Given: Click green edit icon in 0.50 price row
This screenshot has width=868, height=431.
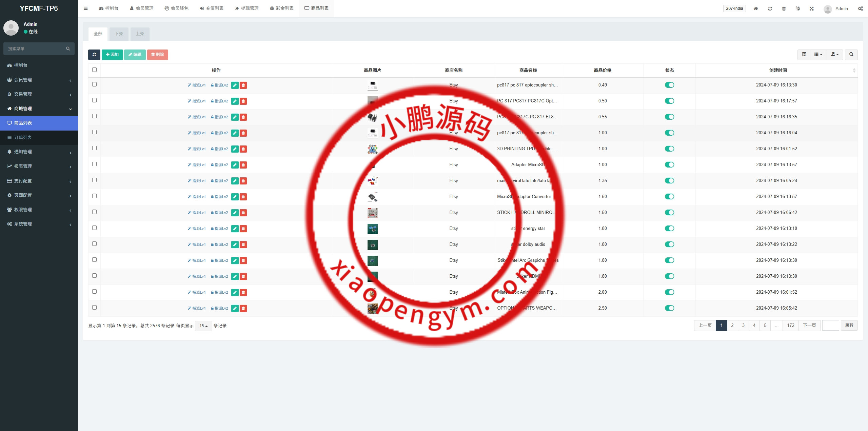Looking at the screenshot, I should [235, 101].
